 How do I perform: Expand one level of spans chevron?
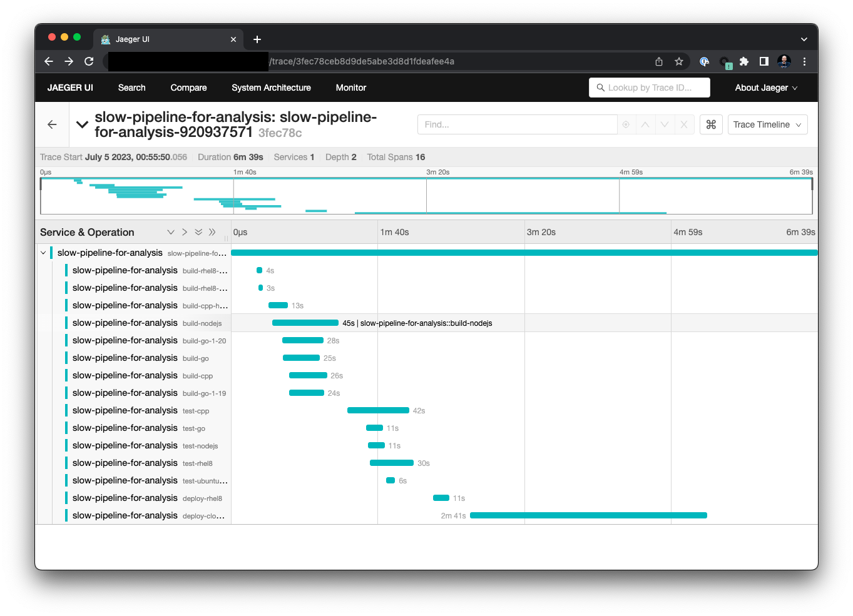(185, 232)
